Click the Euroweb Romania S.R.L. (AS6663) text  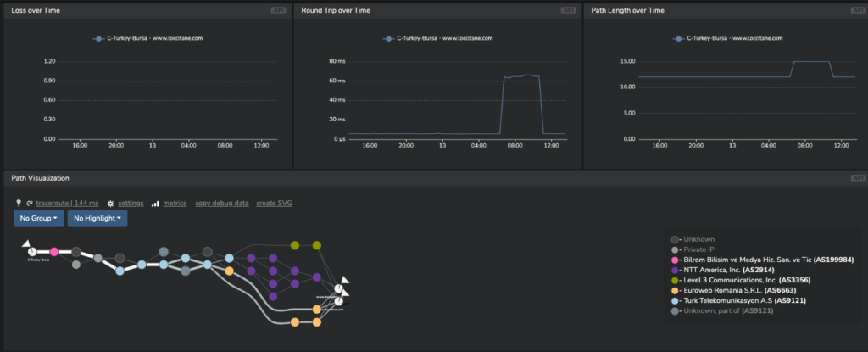[741, 290]
